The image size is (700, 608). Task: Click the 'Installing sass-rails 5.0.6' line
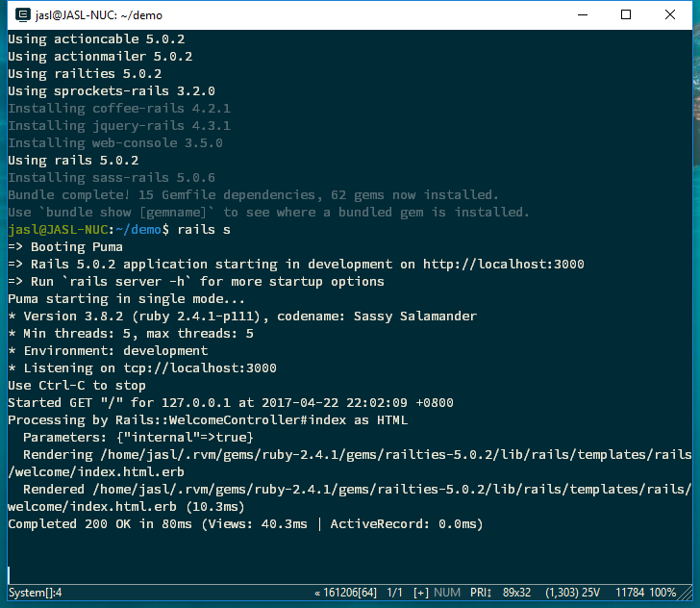coord(112,178)
